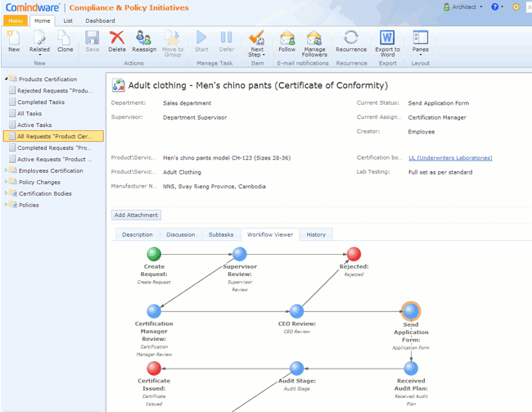Click the New item icon
The image size is (532, 412).
(14, 38)
